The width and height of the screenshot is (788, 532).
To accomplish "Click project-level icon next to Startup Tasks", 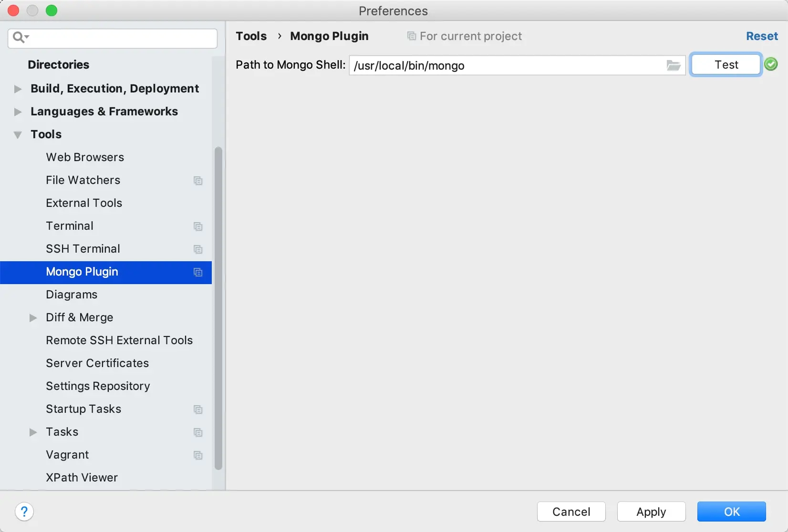I will click(x=198, y=409).
